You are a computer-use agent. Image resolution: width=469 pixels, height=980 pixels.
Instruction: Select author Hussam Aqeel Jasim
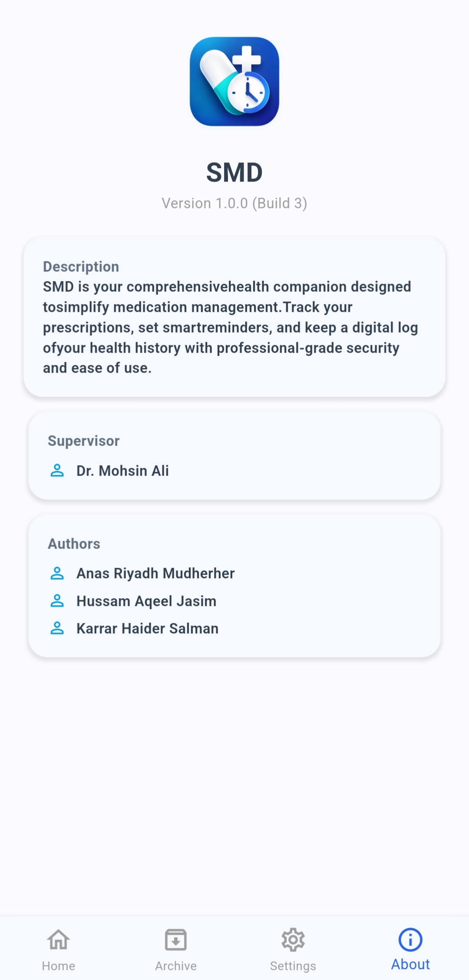click(146, 601)
